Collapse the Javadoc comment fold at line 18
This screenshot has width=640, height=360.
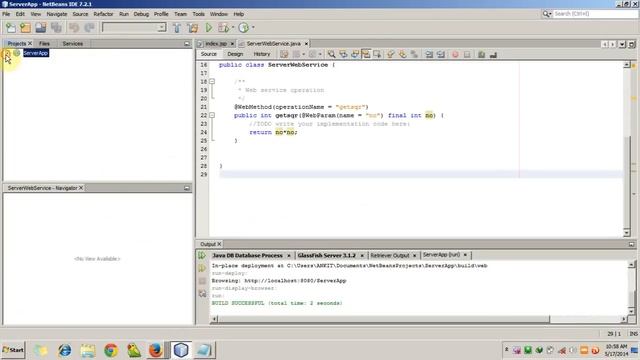pos(212,81)
